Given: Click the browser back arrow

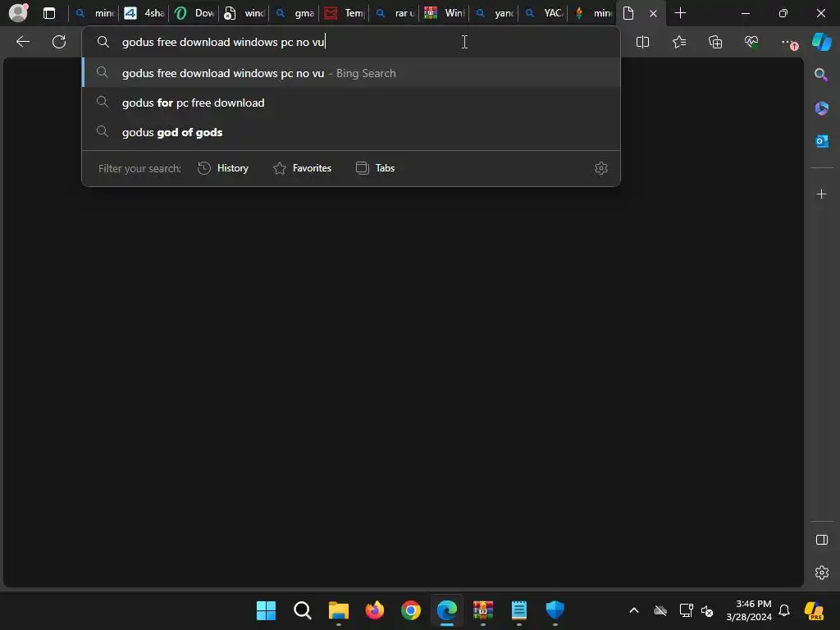Looking at the screenshot, I should (x=23, y=42).
